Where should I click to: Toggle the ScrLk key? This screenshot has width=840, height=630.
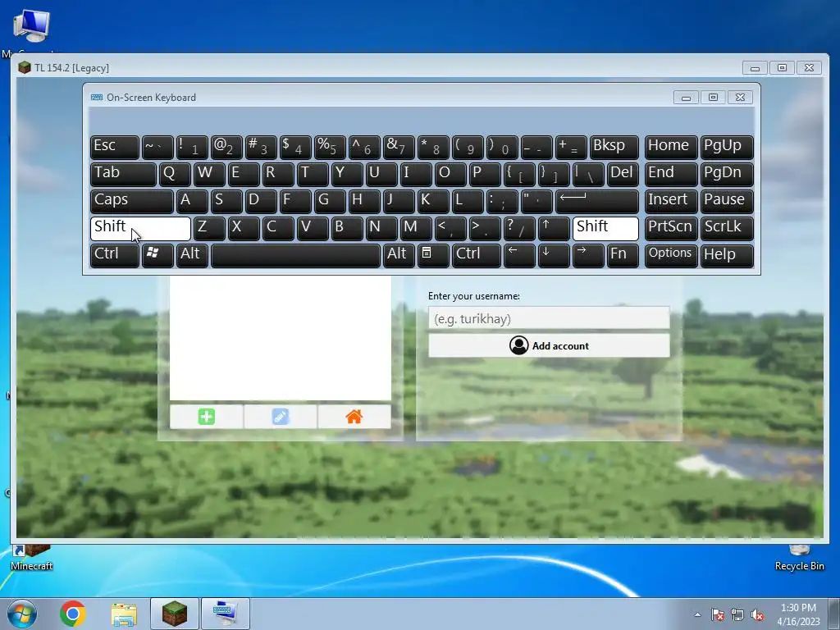(x=727, y=229)
